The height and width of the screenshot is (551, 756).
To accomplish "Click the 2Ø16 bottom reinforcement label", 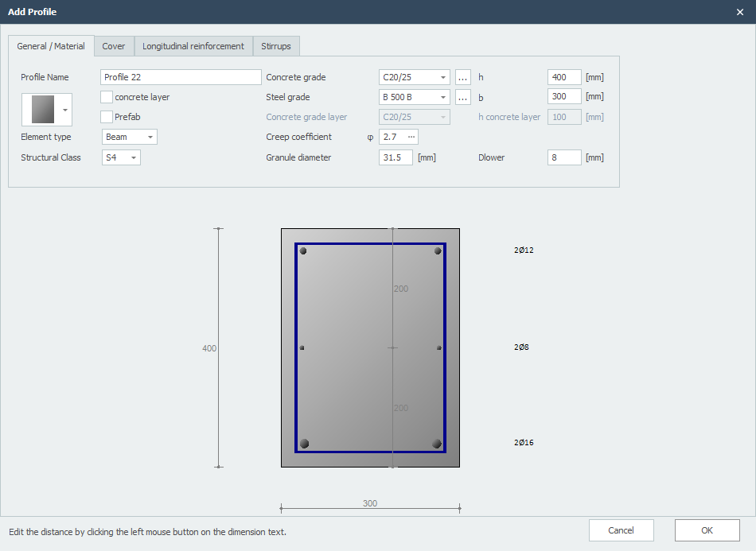I will click(524, 442).
